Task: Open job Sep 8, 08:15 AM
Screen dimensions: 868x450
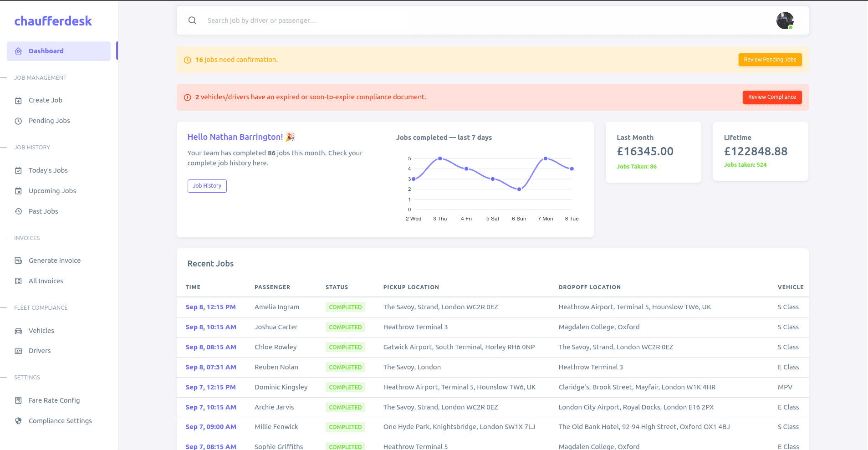Action: [x=211, y=347]
